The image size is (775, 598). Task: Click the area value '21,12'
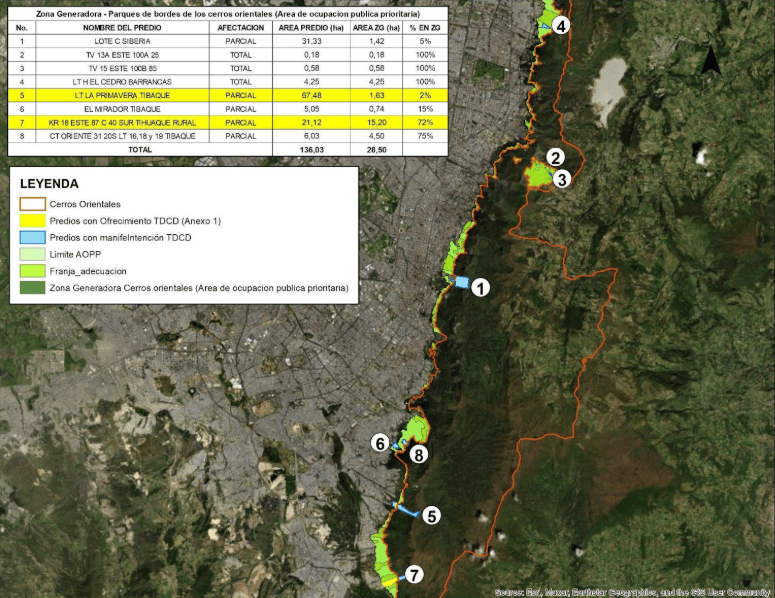pyautogui.click(x=311, y=123)
